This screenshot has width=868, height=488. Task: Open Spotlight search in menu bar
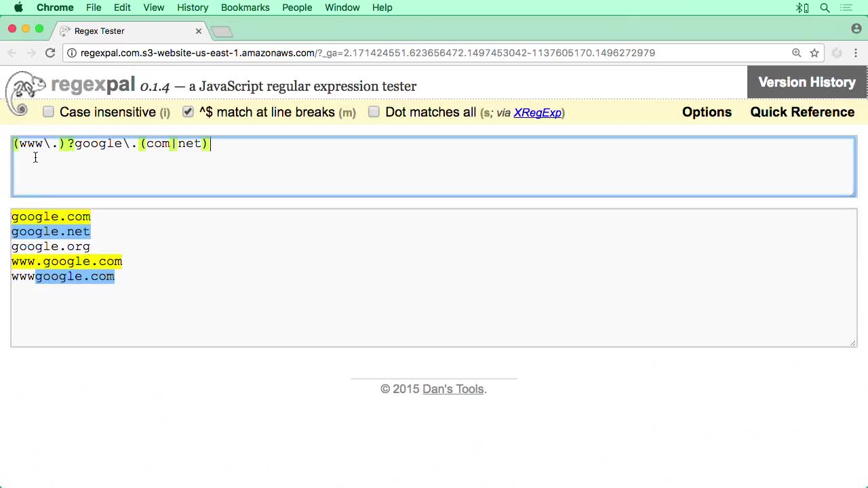pos(825,7)
